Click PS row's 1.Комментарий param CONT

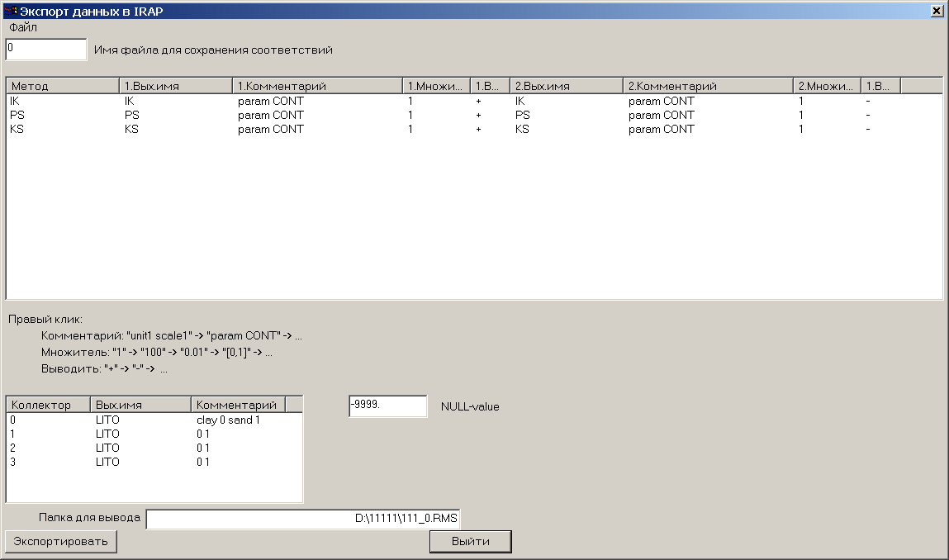pyautogui.click(x=271, y=115)
